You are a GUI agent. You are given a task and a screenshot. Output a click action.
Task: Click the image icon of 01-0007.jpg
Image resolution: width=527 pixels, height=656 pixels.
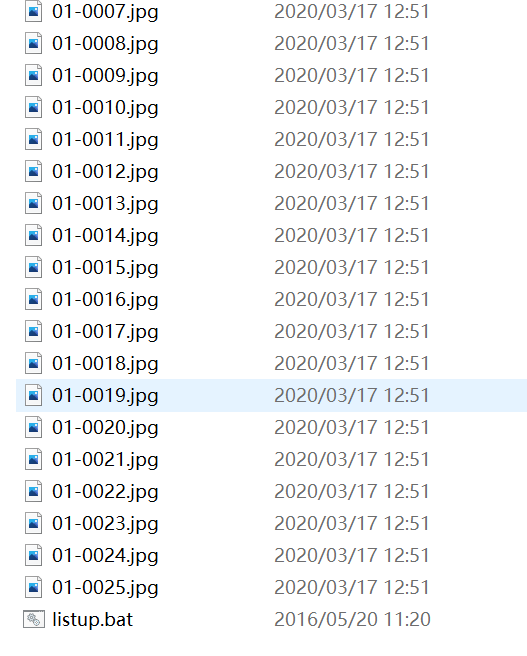tap(33, 11)
